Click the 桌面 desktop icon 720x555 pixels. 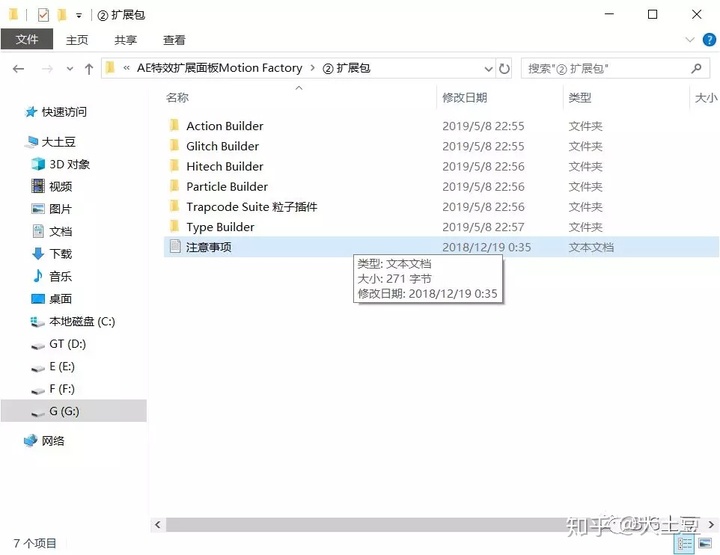(38, 299)
